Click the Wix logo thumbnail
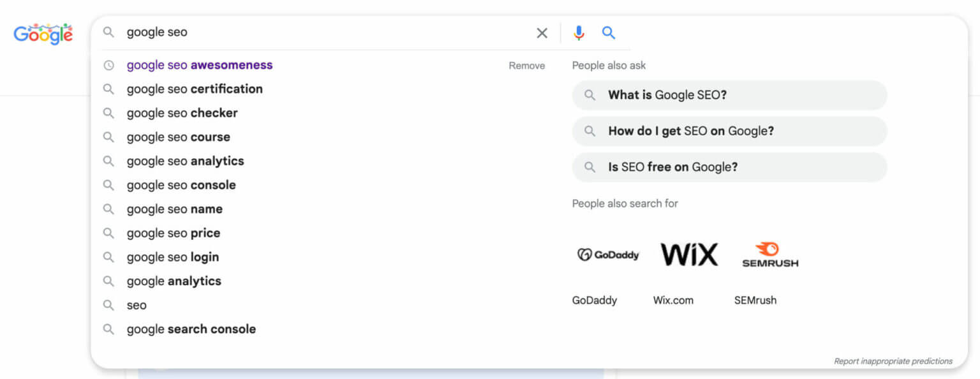This screenshot has width=980, height=379. click(689, 255)
